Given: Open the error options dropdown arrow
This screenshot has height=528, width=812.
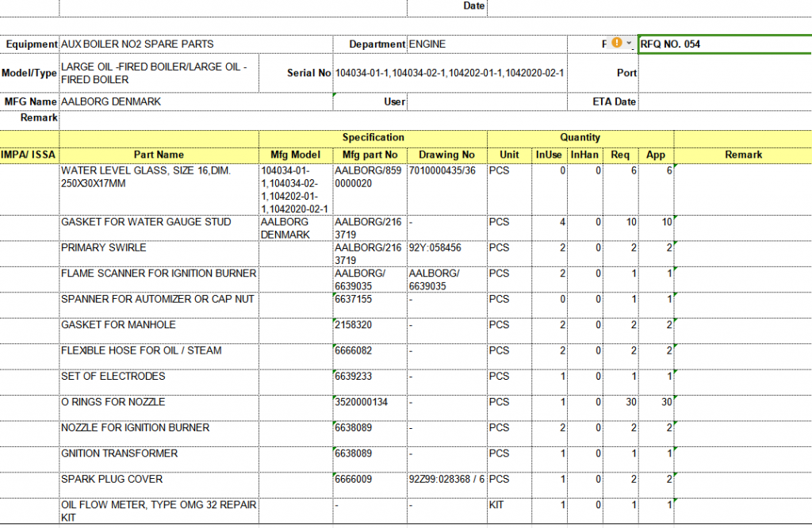Looking at the screenshot, I should click(630, 44).
